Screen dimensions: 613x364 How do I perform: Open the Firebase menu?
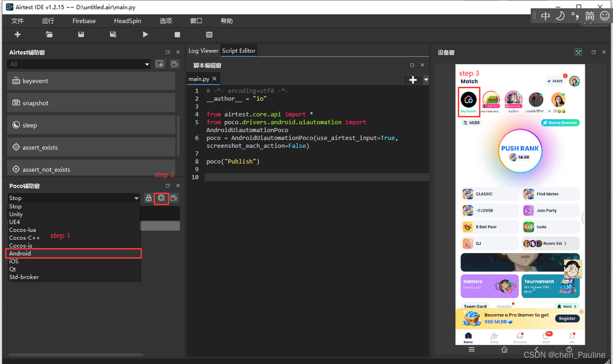[x=84, y=21]
